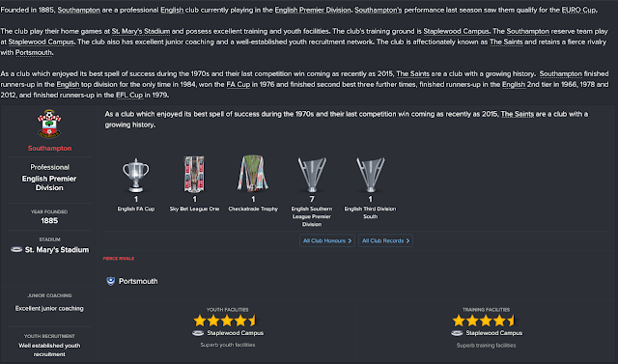This screenshot has height=364, width=618.
Task: Follow the St. Mary's Stadium text link
Action: [141, 31]
